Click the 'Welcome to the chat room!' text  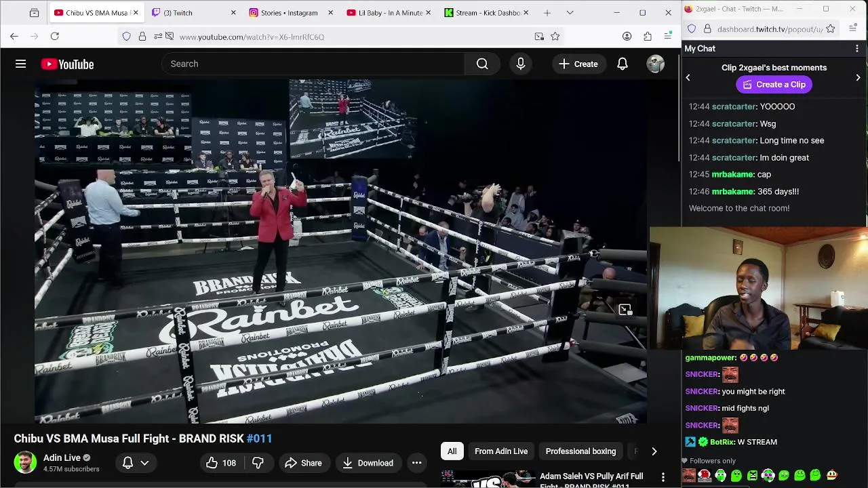point(739,209)
